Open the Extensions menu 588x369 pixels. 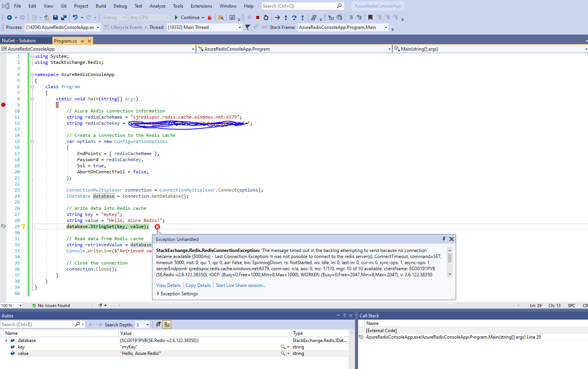[201, 6]
